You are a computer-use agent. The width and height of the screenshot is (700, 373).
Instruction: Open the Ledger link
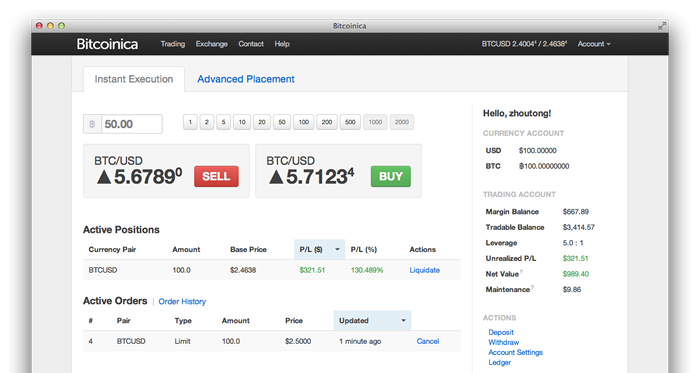(x=500, y=362)
